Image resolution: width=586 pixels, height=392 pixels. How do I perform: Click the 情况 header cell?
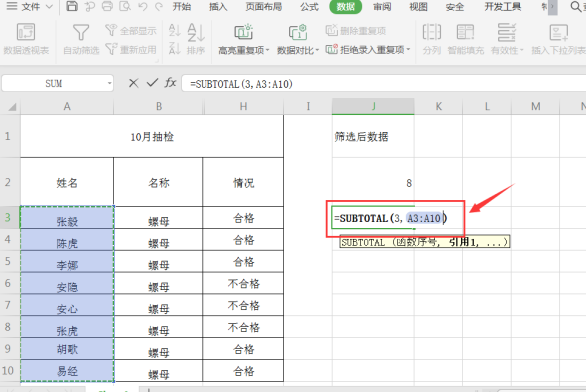(x=243, y=182)
